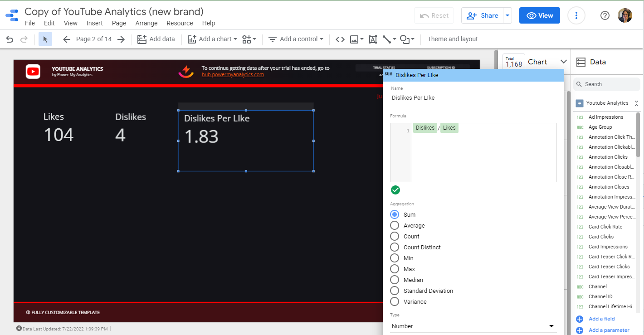644x335 pixels.
Task: Open the Arrange menu
Action: click(146, 23)
